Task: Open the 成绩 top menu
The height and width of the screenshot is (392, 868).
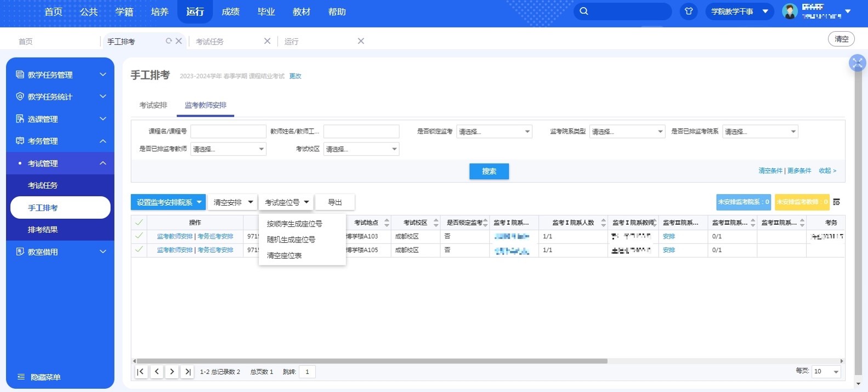Action: coord(230,12)
